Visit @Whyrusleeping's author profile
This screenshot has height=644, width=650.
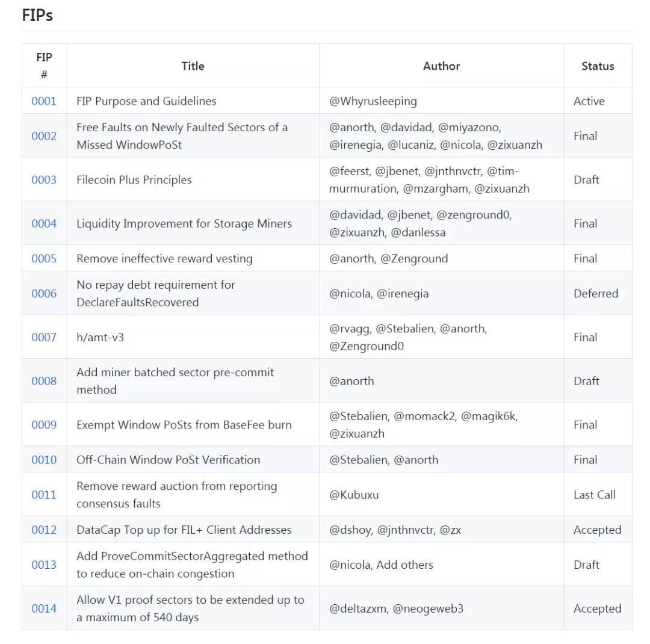point(373,101)
